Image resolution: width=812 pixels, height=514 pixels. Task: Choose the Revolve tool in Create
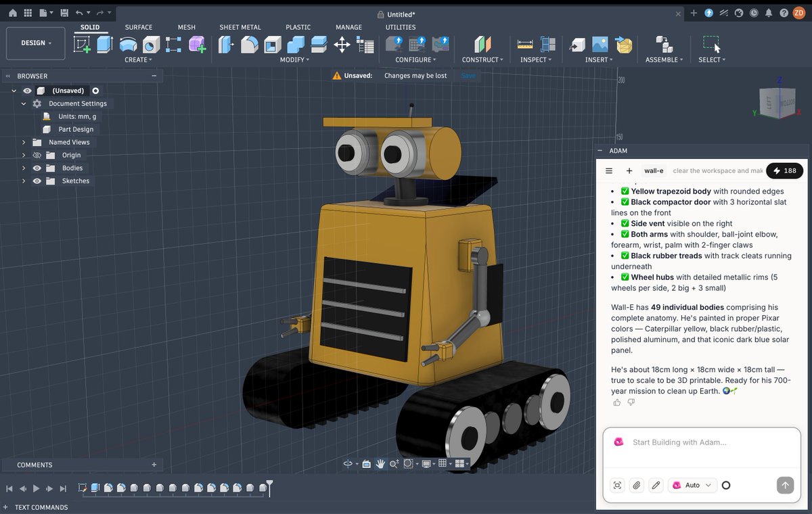[x=128, y=45]
